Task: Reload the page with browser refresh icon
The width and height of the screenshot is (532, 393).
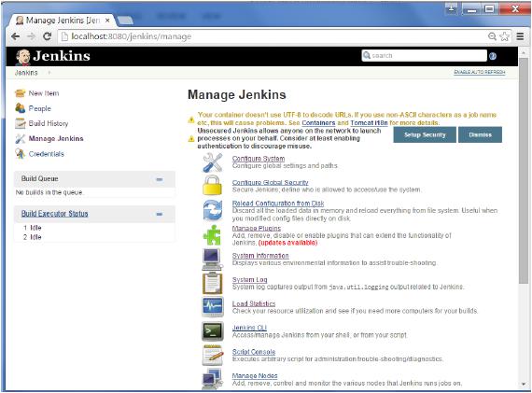Action: click(x=48, y=36)
